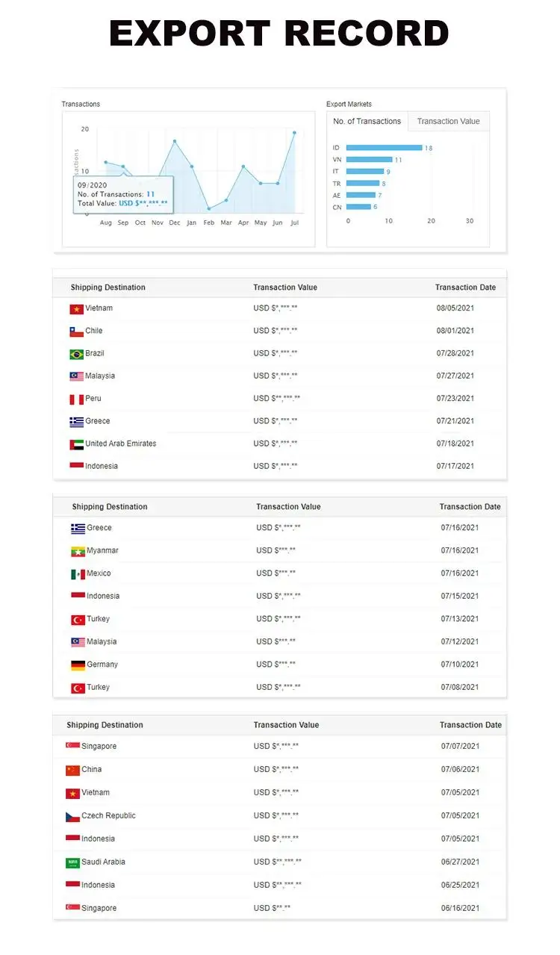
Task: Click the VN bar showing 11
Action: (370, 160)
